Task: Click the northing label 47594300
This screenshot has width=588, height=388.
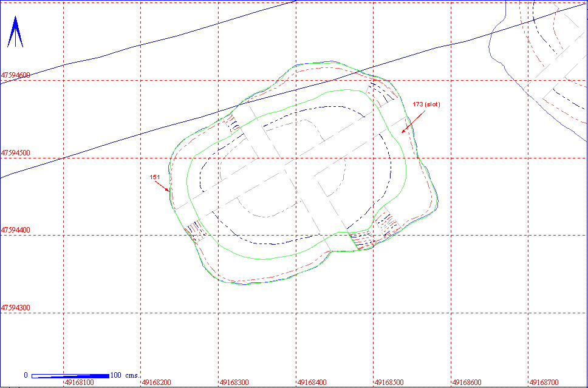Action: point(16,307)
